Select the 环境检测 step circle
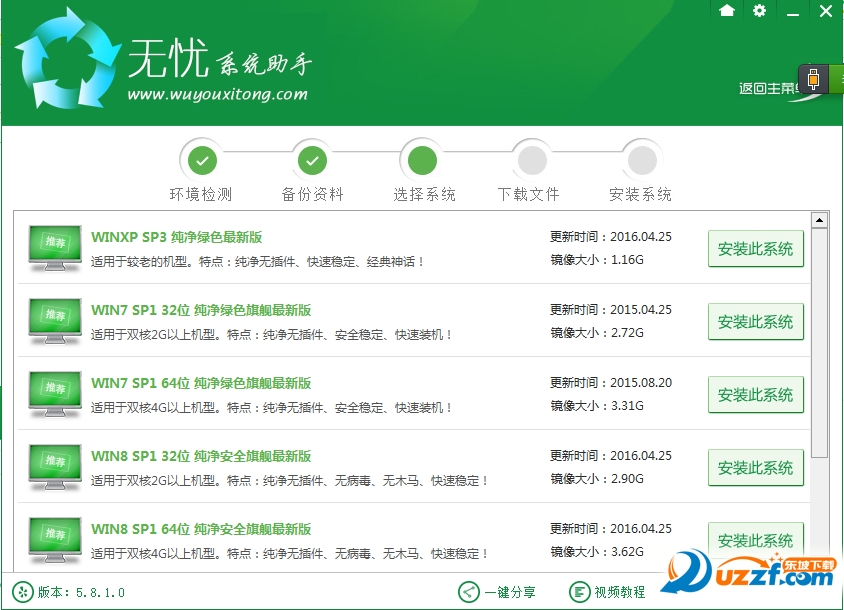844x610 pixels. (x=201, y=160)
